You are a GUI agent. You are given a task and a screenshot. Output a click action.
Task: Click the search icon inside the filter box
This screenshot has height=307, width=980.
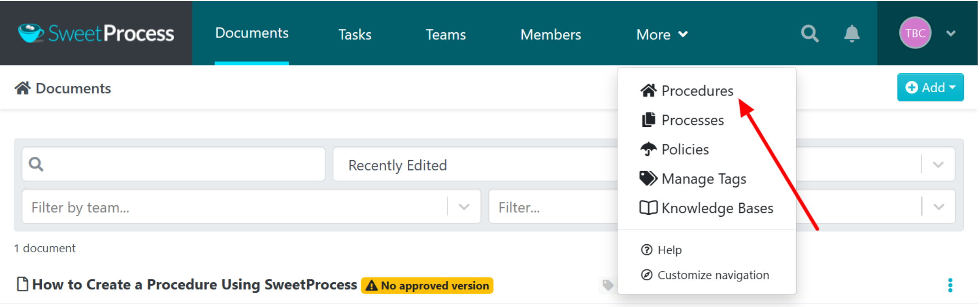[x=36, y=164]
